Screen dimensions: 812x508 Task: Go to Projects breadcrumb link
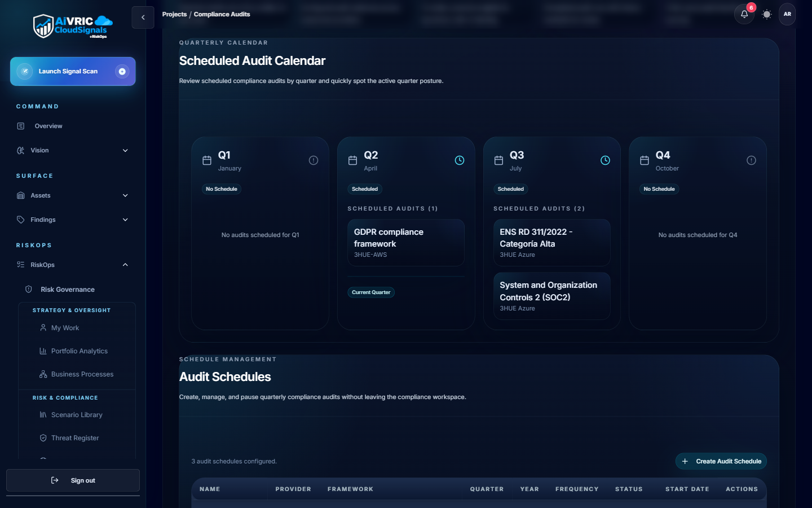point(174,14)
